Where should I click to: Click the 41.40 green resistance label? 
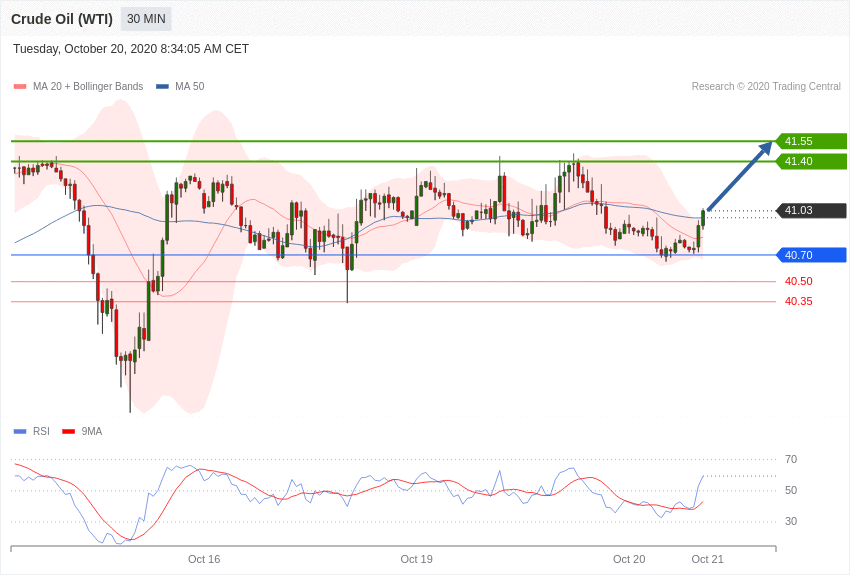point(812,161)
